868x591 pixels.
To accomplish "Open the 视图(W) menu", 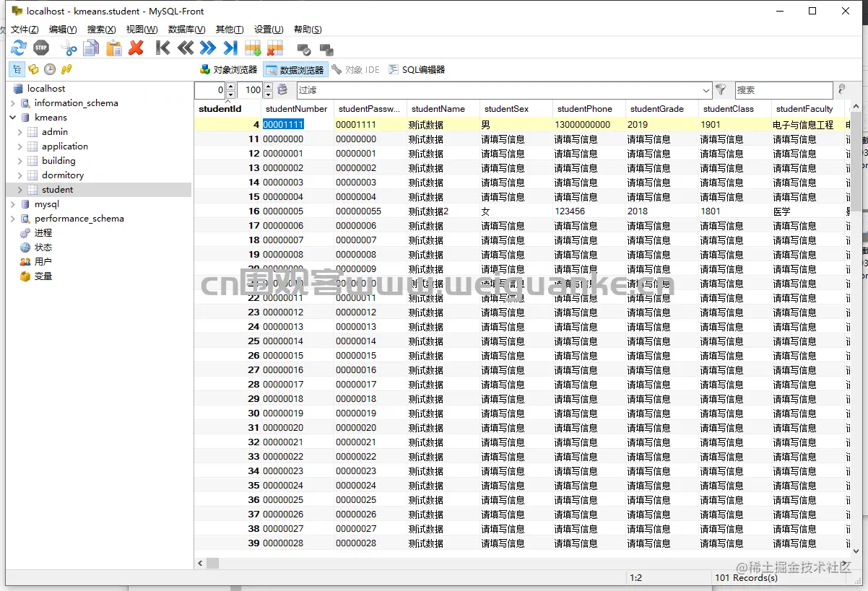I will coord(142,30).
